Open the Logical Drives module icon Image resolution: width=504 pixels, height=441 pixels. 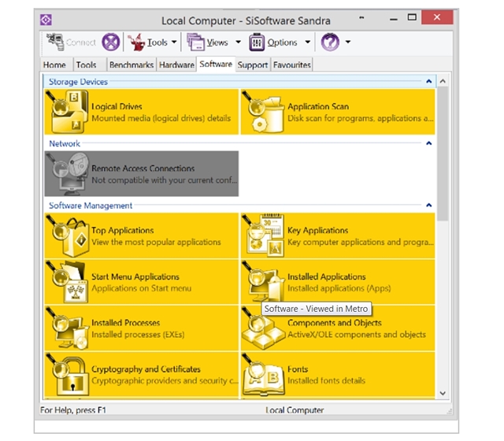click(x=67, y=112)
